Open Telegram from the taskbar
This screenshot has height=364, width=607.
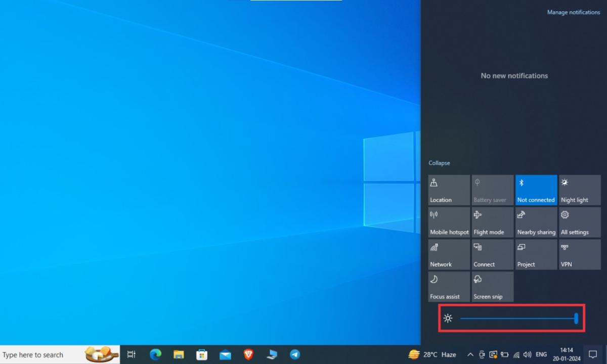(295, 354)
